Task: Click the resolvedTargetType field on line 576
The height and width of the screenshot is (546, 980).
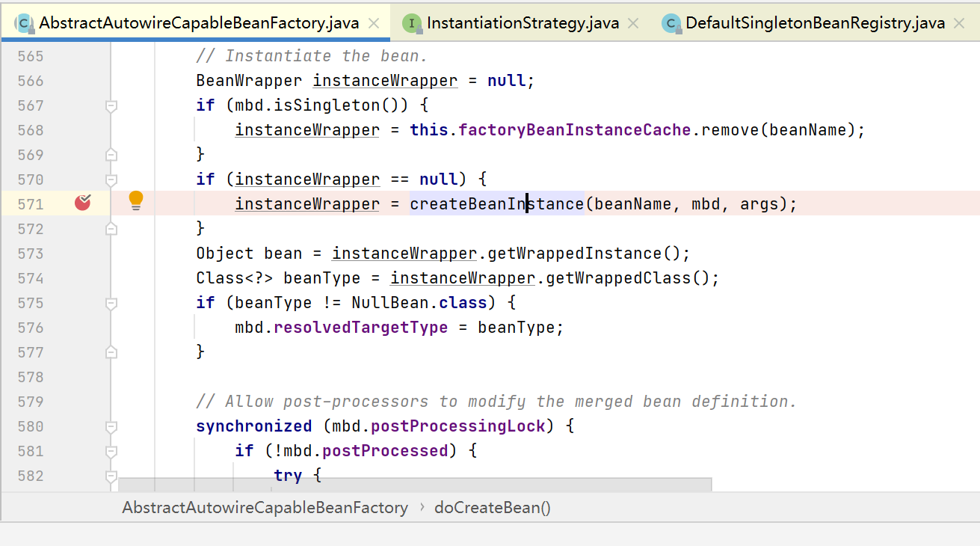Action: 361,328
